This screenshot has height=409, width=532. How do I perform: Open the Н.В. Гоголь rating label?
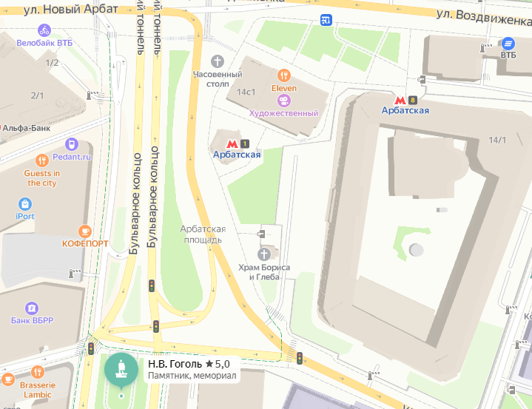[218, 364]
